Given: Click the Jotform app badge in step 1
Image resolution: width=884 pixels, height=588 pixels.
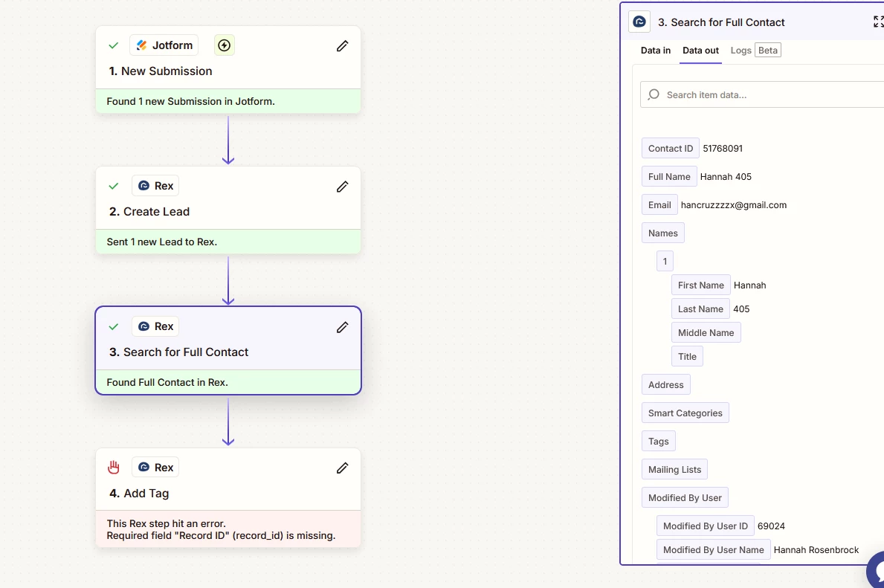Looking at the screenshot, I should pos(164,45).
